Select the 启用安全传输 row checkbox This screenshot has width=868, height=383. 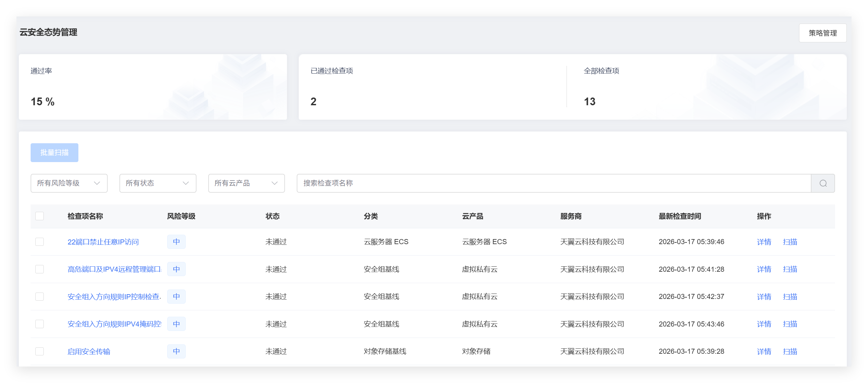tap(39, 351)
